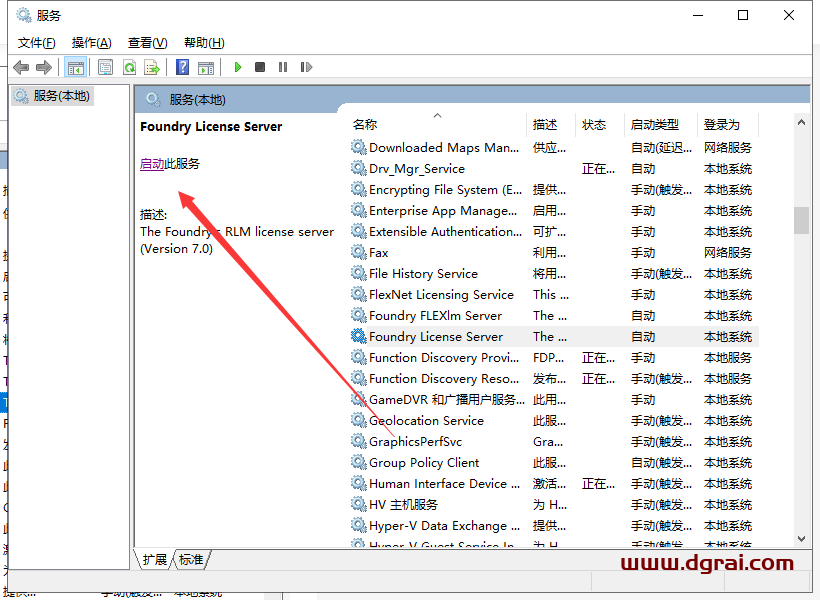Click gear icon of Group Policy Client
This screenshot has width=820, height=600.
pyautogui.click(x=358, y=462)
